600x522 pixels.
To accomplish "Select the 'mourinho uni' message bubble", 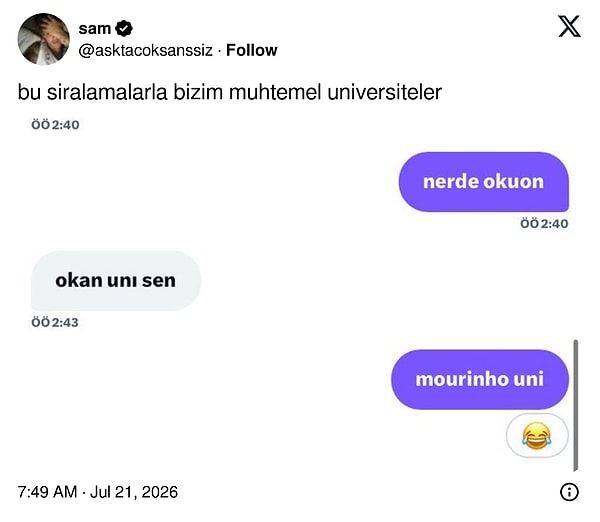I will (x=480, y=379).
